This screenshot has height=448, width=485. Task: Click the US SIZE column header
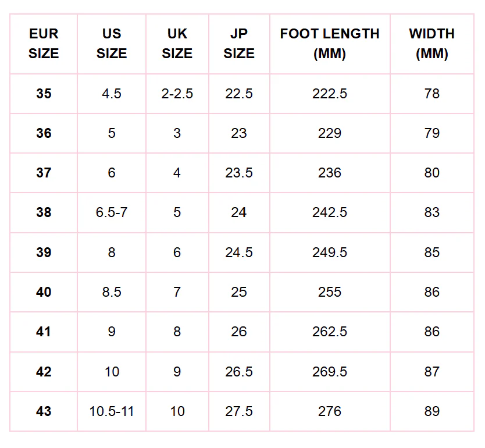[x=112, y=44]
